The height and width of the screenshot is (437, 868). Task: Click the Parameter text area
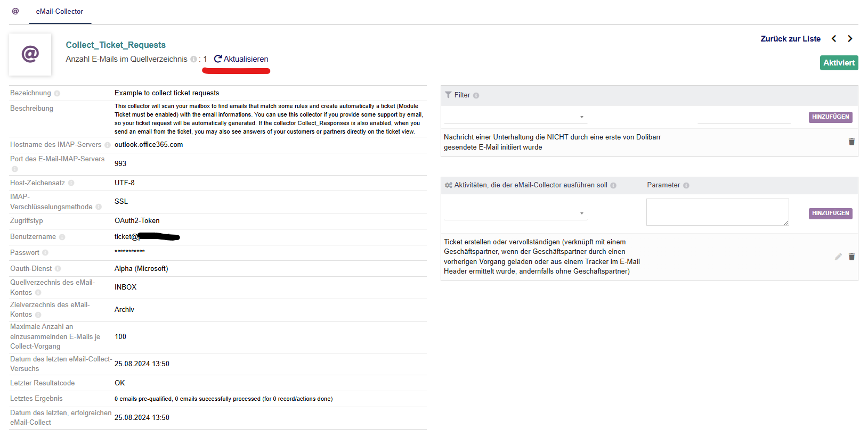[717, 212]
